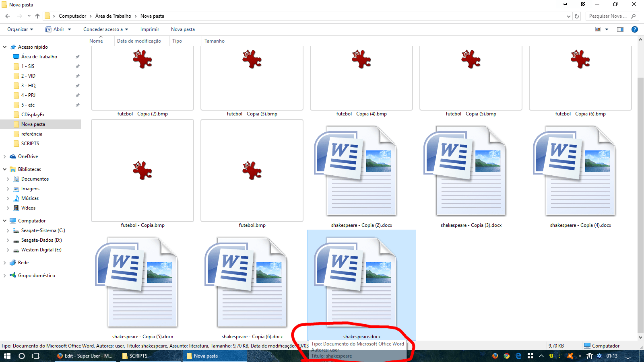644x362 pixels.
Task: Switch to large icons view thumbnail
Action: 598,29
